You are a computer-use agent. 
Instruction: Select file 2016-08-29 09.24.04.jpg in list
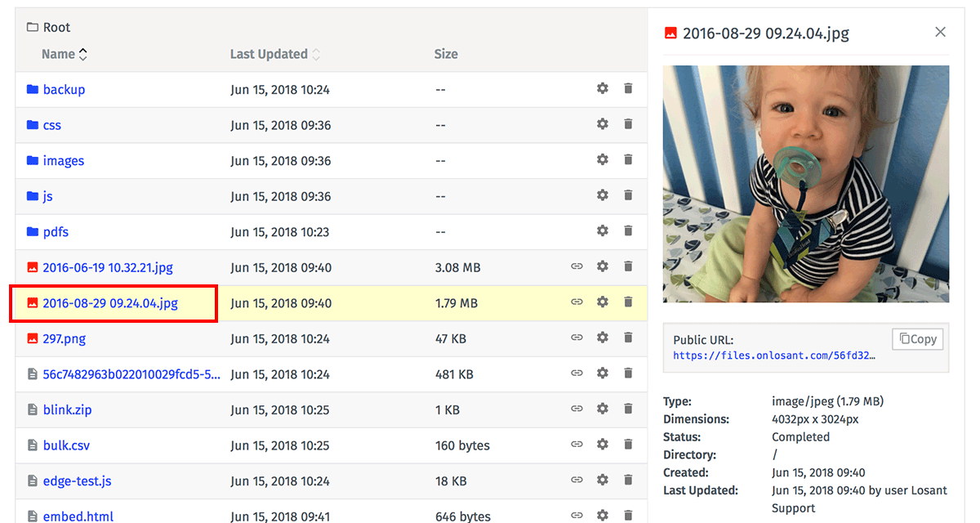110,303
